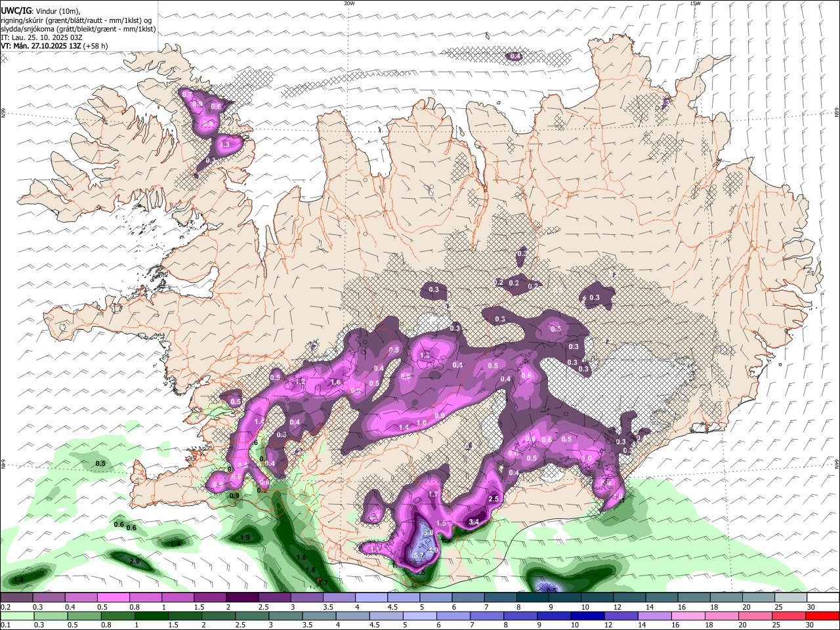The image size is (840, 630).
Task: Click the '2.9' rain value over the sea
Action: (x=135, y=562)
